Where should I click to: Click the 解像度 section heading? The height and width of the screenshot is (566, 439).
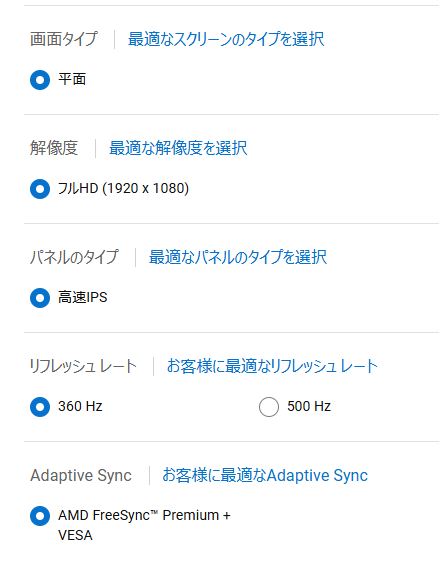coord(54,148)
